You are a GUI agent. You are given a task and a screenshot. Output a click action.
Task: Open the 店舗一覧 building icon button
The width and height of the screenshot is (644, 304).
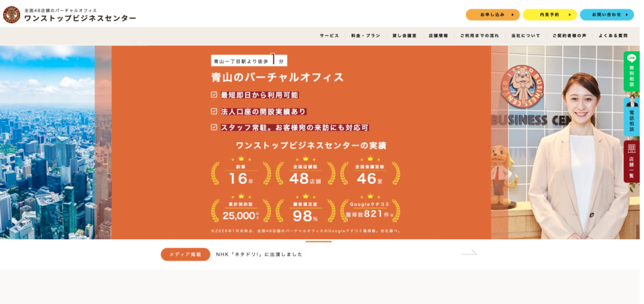[x=631, y=161]
